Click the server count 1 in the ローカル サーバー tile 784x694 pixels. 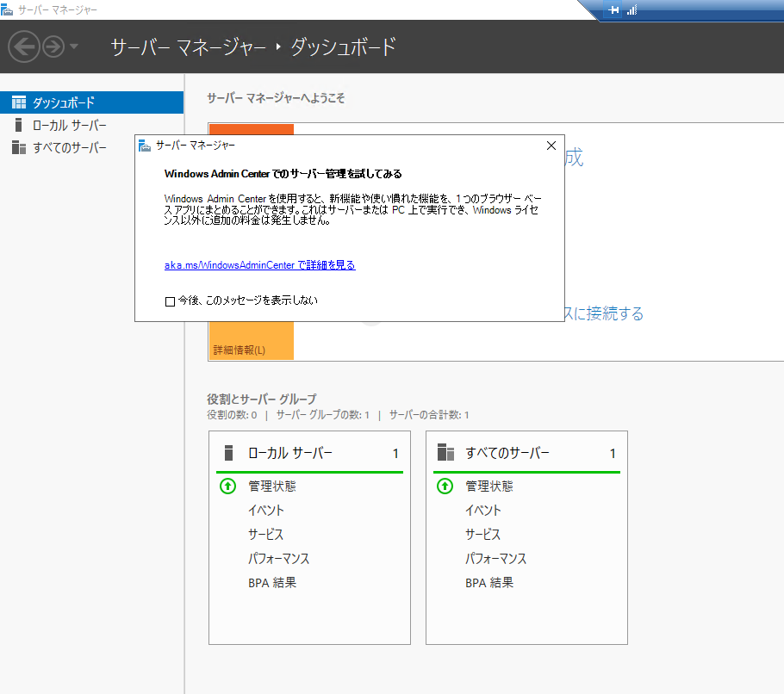[395, 453]
